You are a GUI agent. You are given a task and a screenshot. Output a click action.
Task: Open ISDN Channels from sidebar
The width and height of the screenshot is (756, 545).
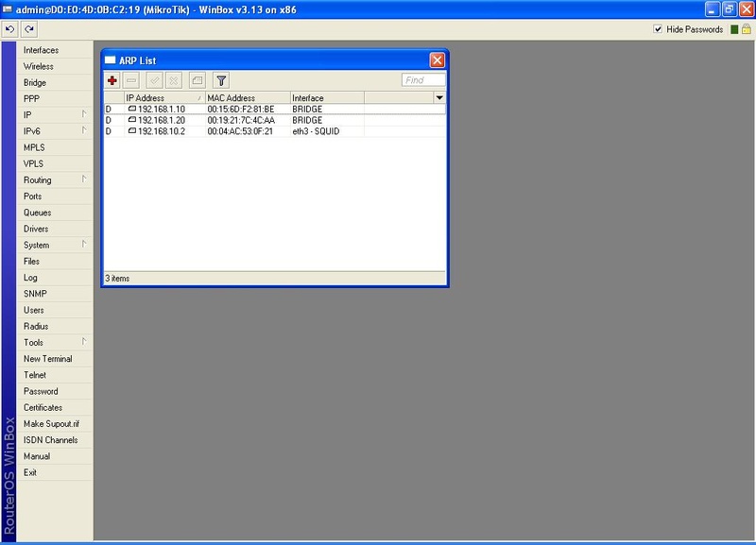[x=55, y=440]
